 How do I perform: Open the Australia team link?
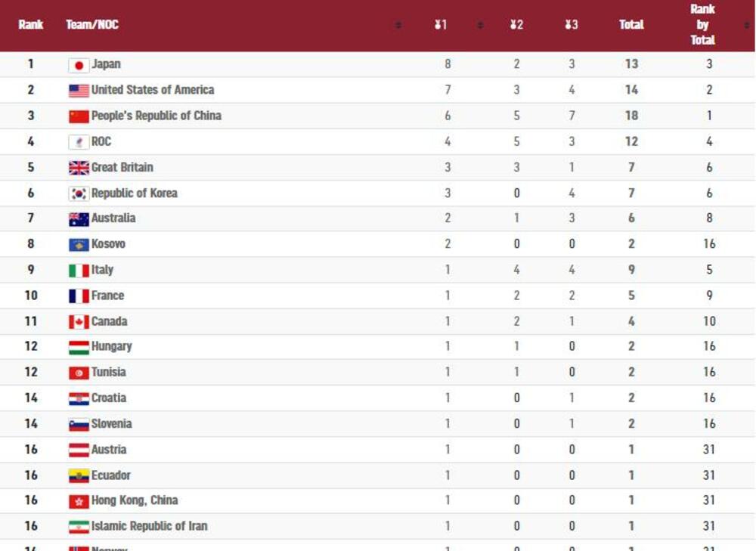[113, 218]
